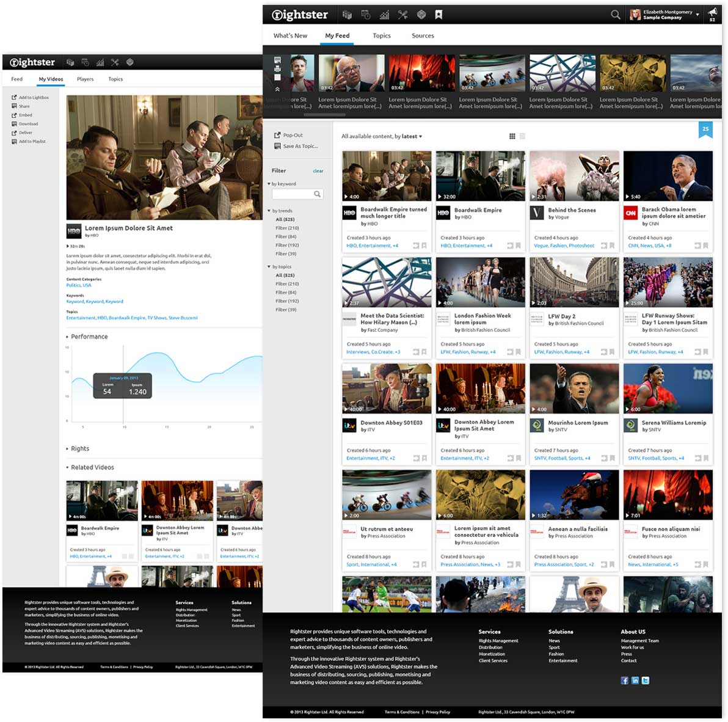Open the cube package icon in the front header
The image size is (728, 722).
(x=421, y=15)
